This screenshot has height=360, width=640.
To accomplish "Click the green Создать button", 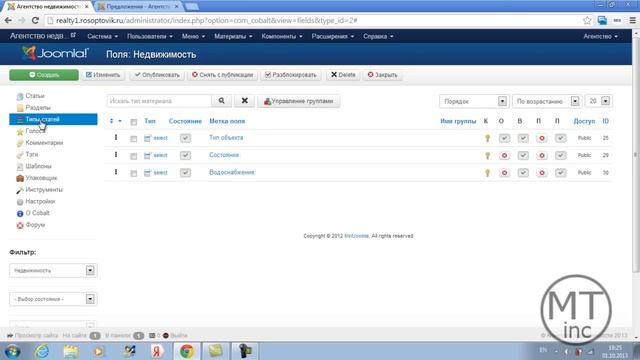I will [44, 75].
